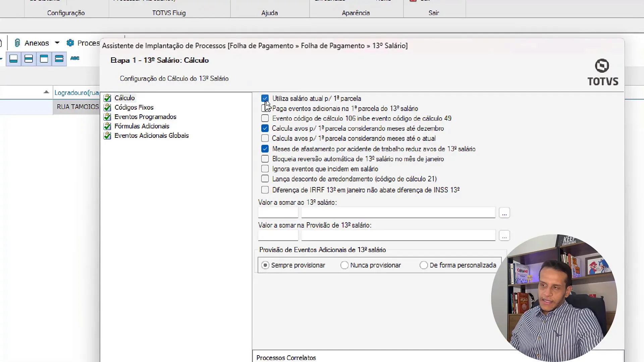Enable Ignora eventos que incidem em salário
Viewport: 644px width, 362px height.
265,169
